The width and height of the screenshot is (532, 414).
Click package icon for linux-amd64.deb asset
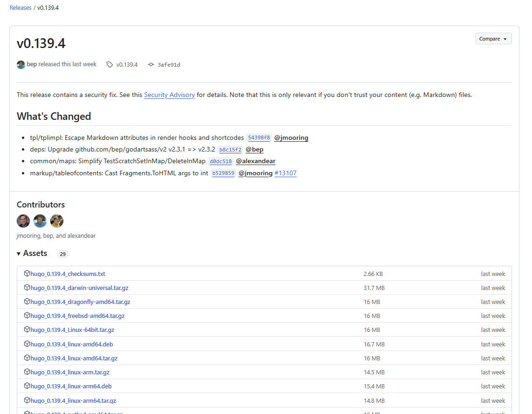pos(27,344)
